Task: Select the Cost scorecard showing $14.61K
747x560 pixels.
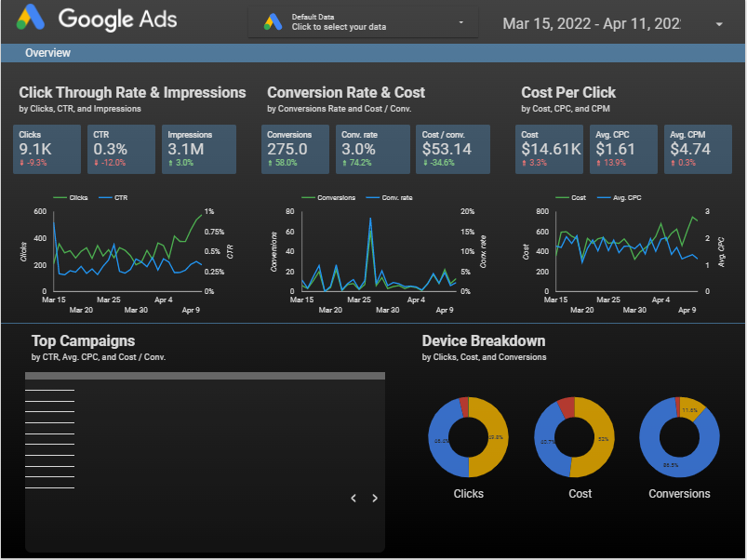Action: 549,149
